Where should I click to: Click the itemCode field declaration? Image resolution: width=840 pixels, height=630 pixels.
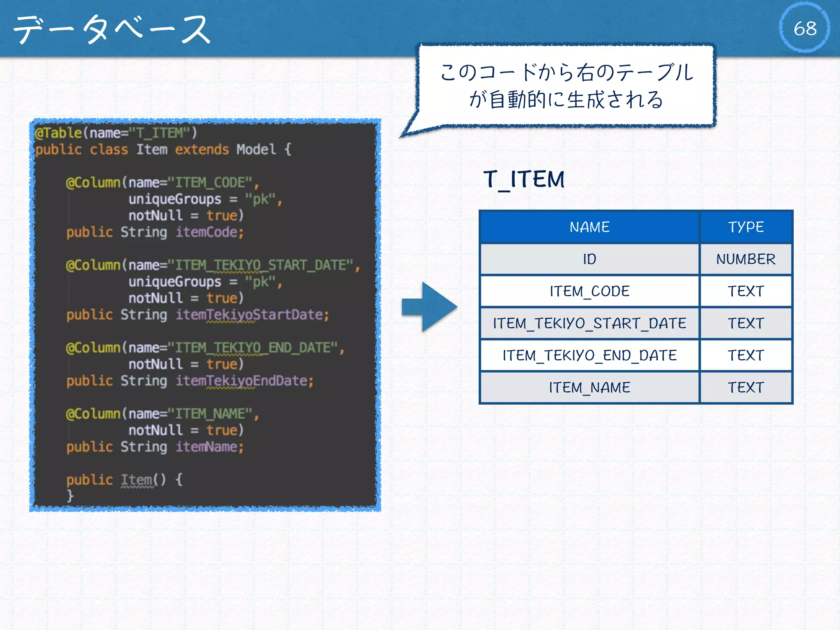[155, 233]
